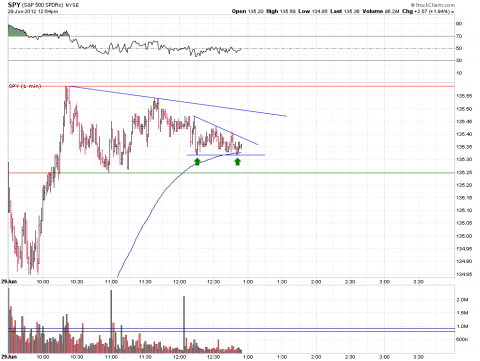Click the Last price value in header

352,11
